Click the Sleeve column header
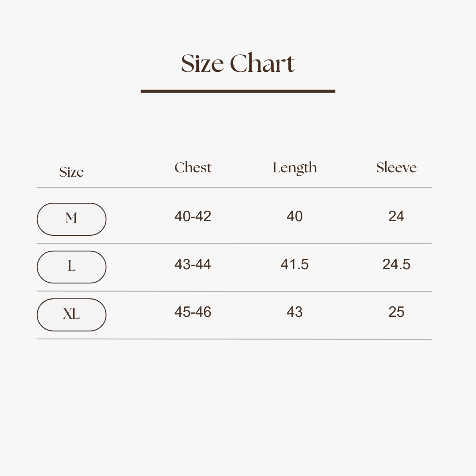The height and width of the screenshot is (476, 476). 396,167
